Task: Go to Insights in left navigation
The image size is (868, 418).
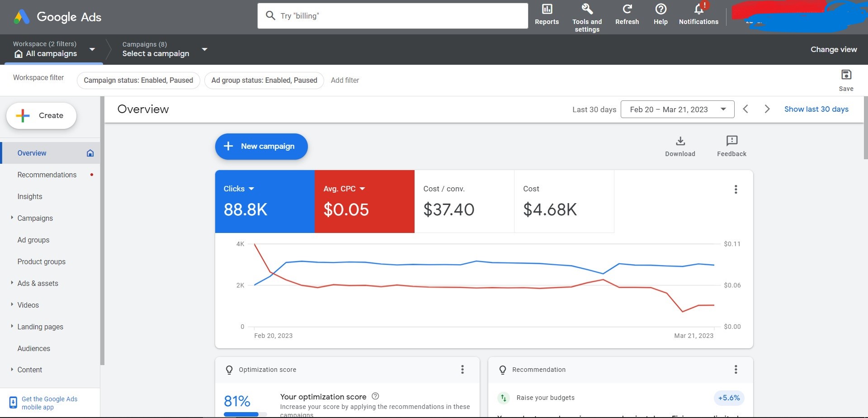Action: [x=30, y=197]
